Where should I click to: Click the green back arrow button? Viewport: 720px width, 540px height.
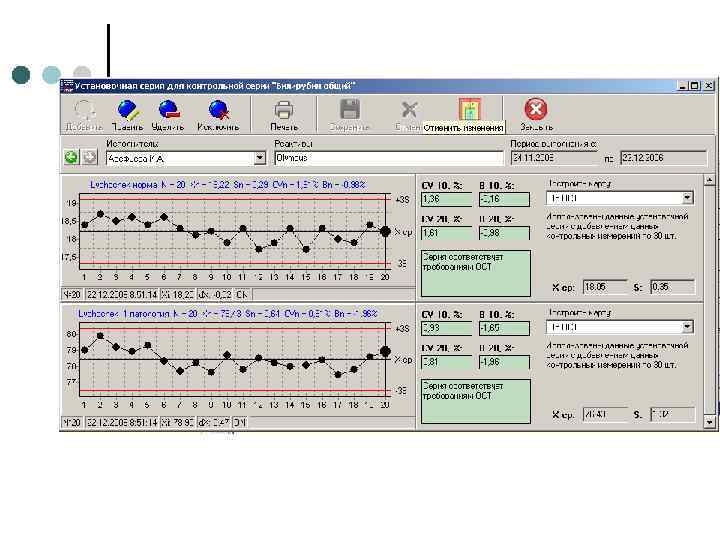pyautogui.click(x=71, y=158)
